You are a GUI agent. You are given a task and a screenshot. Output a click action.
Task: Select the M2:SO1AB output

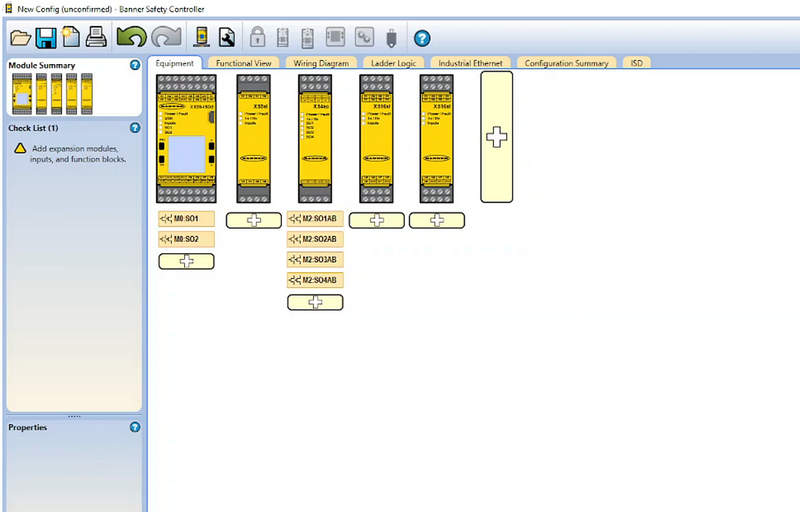point(315,218)
